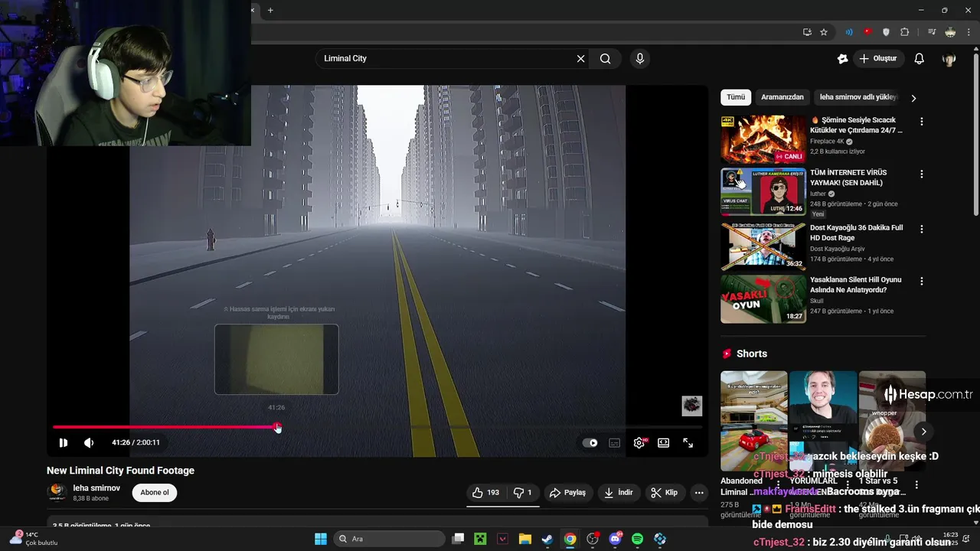Image resolution: width=980 pixels, height=551 pixels.
Task: Open TÜM İNTERNETE VİRÜS YAYMAK video
Action: pyautogui.click(x=848, y=178)
